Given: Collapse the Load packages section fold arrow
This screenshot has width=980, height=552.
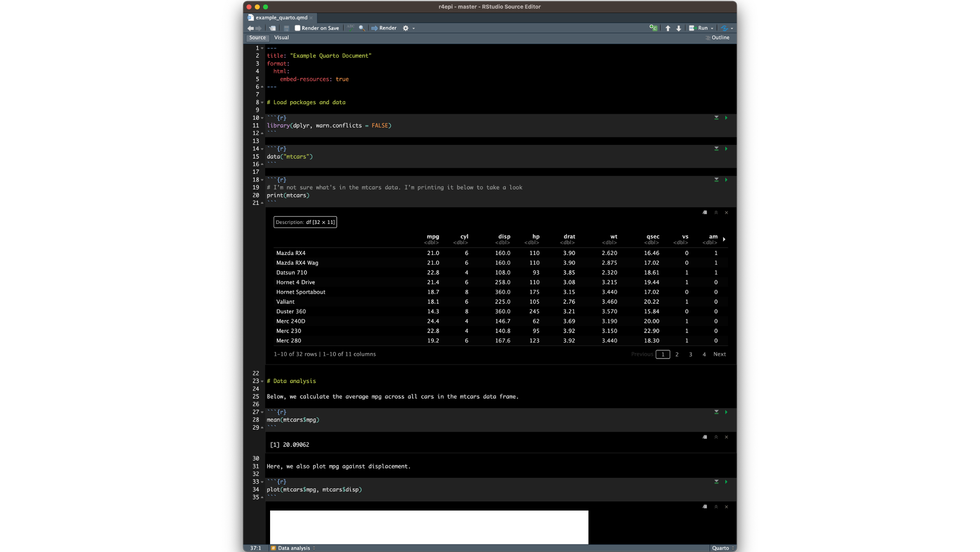Looking at the screenshot, I should tap(262, 102).
